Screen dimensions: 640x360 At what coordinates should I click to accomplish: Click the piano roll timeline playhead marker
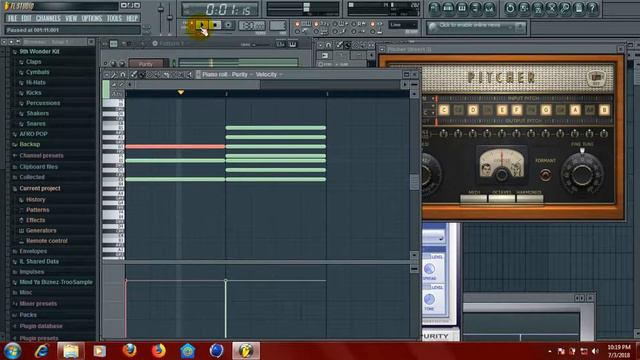pyautogui.click(x=180, y=93)
